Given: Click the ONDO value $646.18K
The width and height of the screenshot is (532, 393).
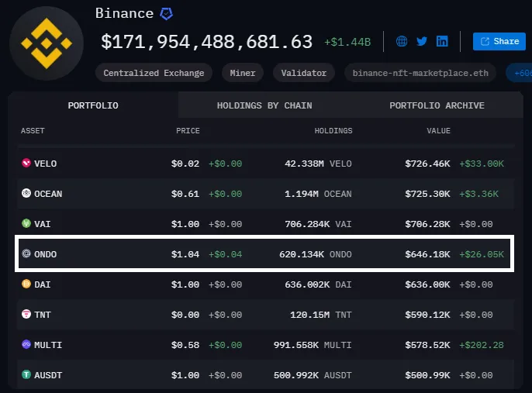Looking at the screenshot, I should (x=427, y=254).
